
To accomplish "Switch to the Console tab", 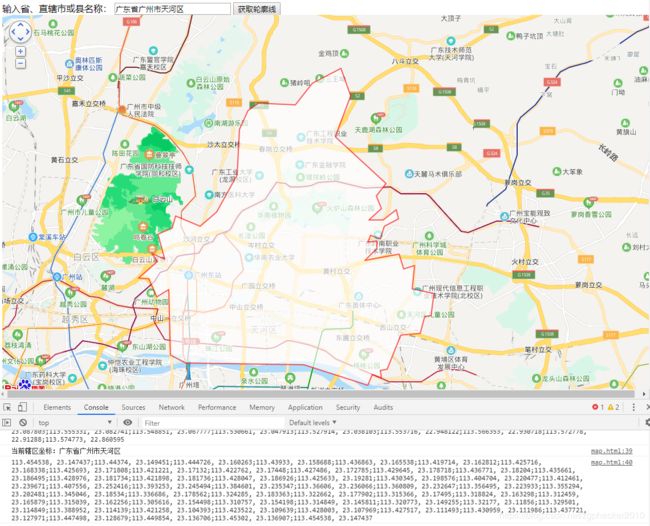I will coord(96,407).
